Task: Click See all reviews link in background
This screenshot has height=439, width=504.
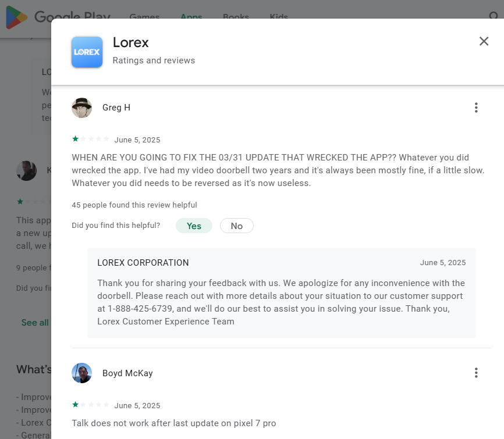Action: pyautogui.click(x=35, y=323)
